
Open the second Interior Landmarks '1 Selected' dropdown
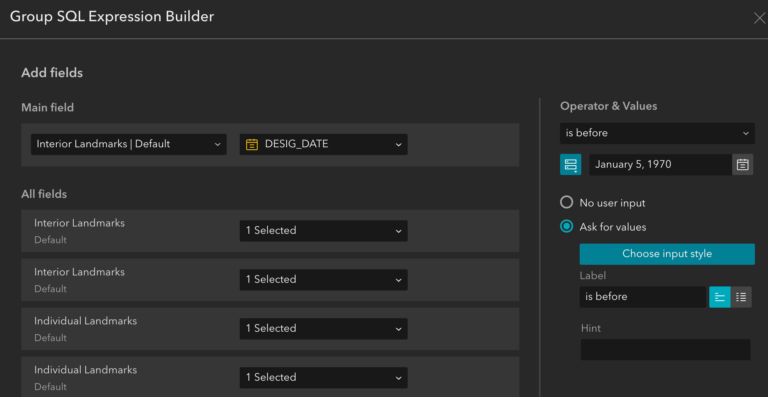point(323,280)
